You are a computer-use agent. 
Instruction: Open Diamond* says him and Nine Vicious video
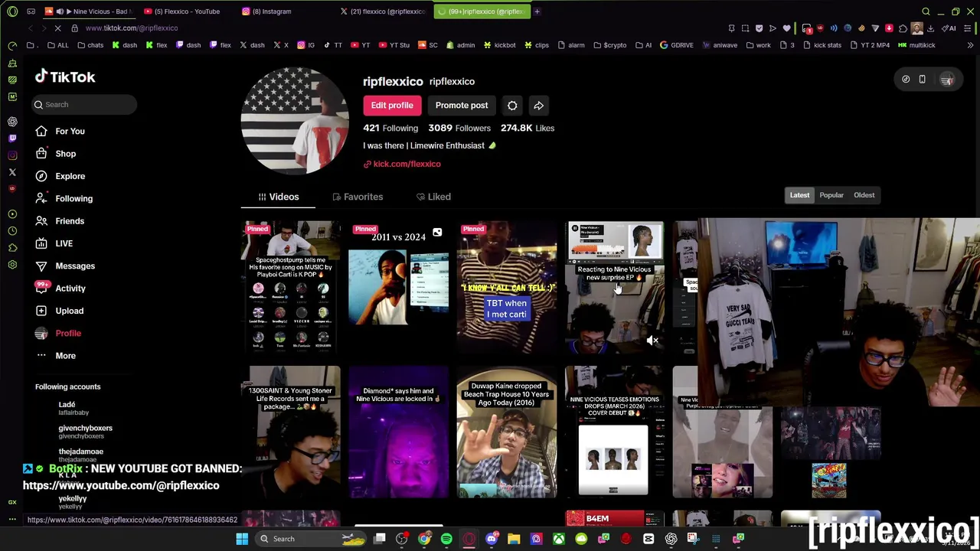coord(399,432)
